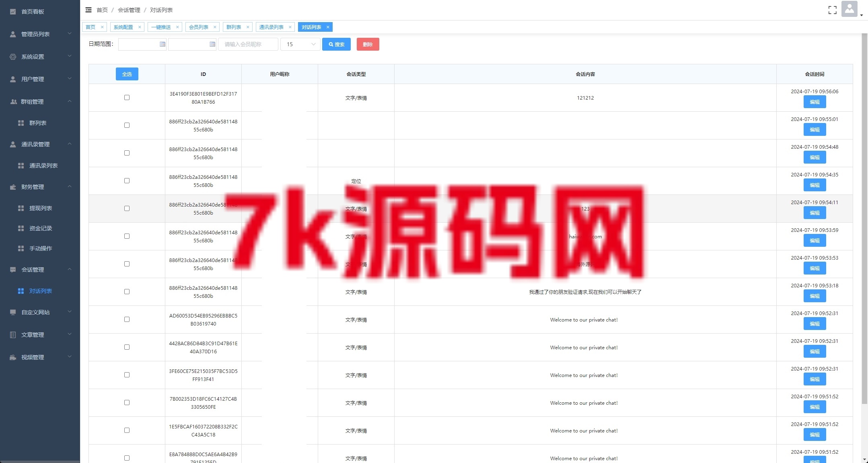Screen dimensions: 868x463
Task: Click the red 删除 button
Action: 368,44
